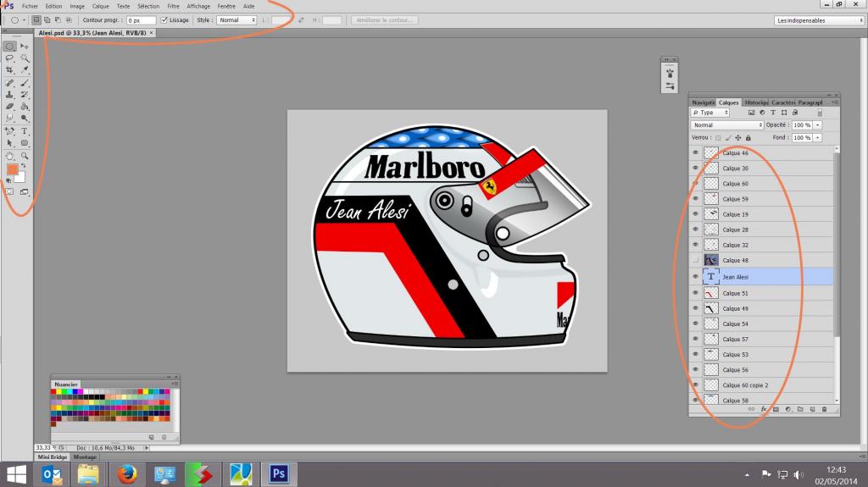
Task: Toggle the Lissage checkbox
Action: tap(164, 20)
